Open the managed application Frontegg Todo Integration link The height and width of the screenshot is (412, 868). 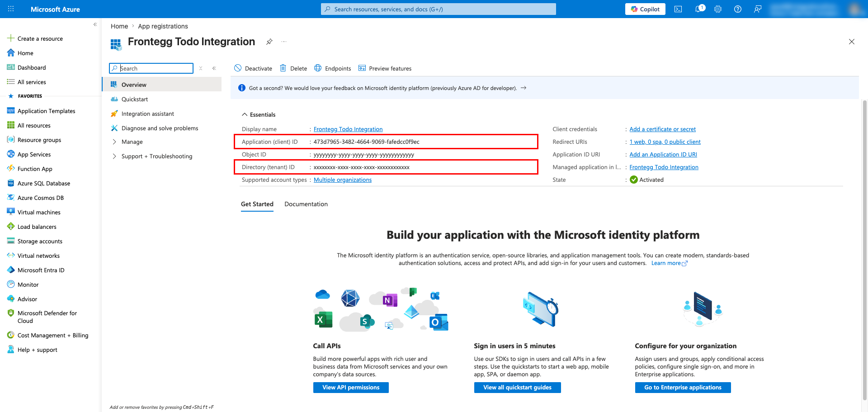tap(664, 167)
